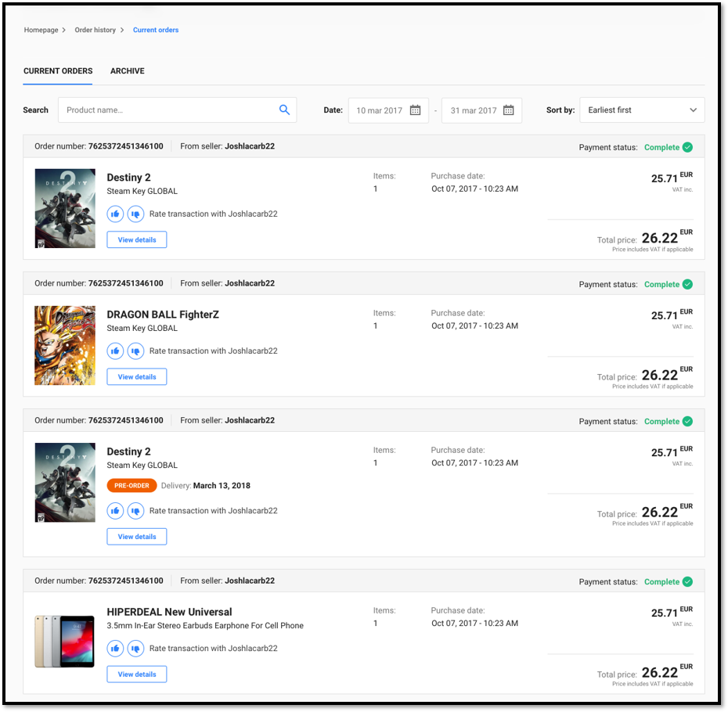Select the CURRENT ORDERS tab
728x712 pixels.
(x=57, y=70)
